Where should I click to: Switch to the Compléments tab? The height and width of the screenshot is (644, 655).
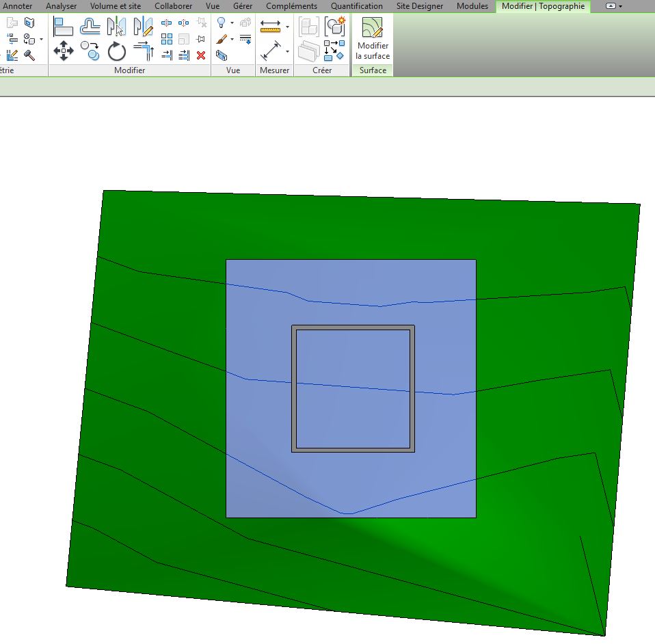tap(291, 6)
